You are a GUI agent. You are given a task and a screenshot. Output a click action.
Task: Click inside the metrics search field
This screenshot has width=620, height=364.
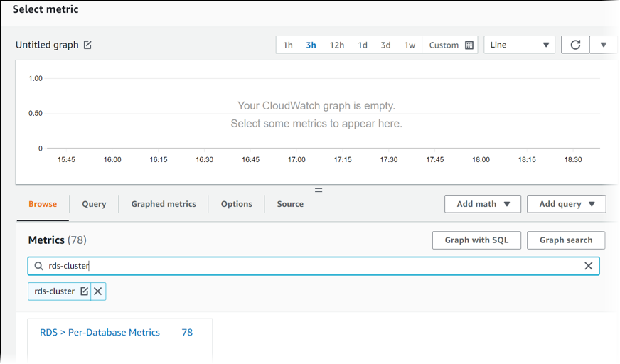[313, 266]
